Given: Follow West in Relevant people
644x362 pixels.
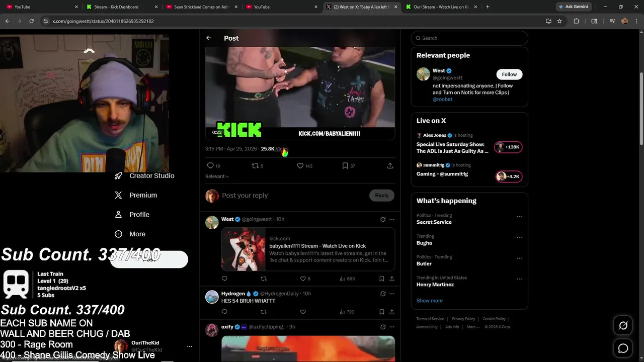Looking at the screenshot, I should pyautogui.click(x=509, y=74).
